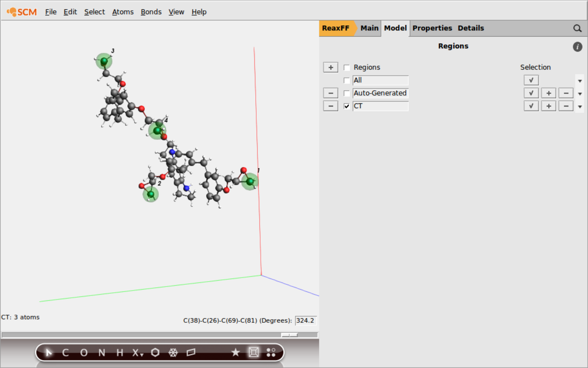Open the X element picker dropdown
The width and height of the screenshot is (588, 368).
[x=137, y=353]
